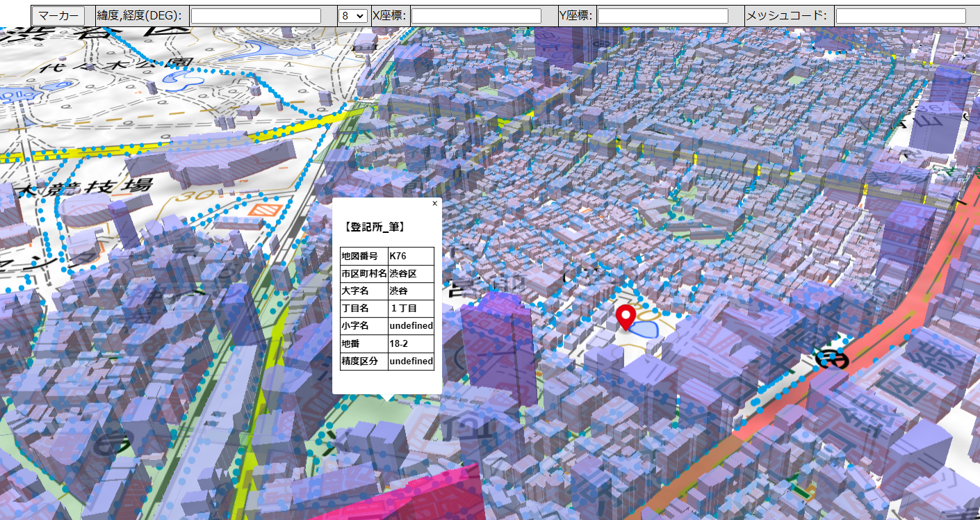This screenshot has height=520, width=980.
Task: Focus the 緯度,経度(DEG) input field
Action: pyautogui.click(x=256, y=15)
